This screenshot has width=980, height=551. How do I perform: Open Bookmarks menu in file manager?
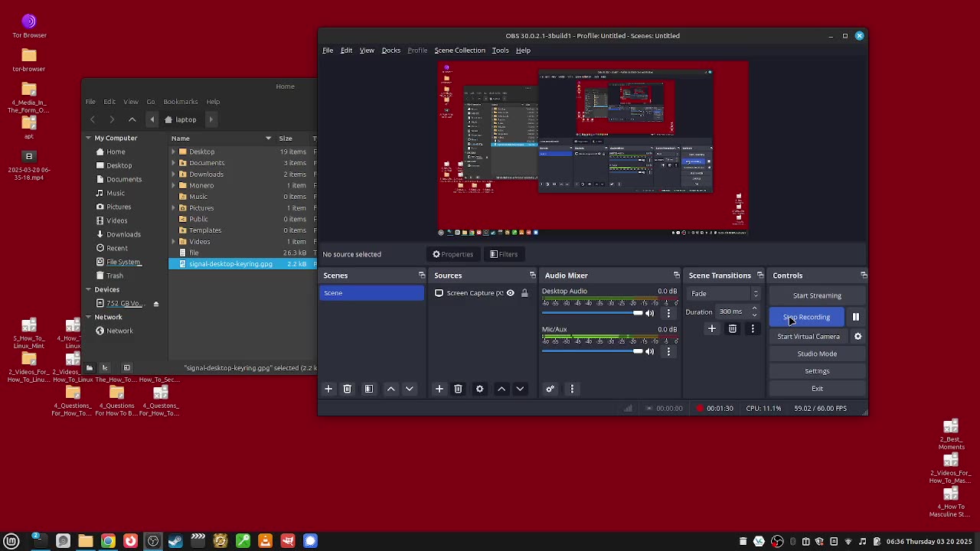181,102
